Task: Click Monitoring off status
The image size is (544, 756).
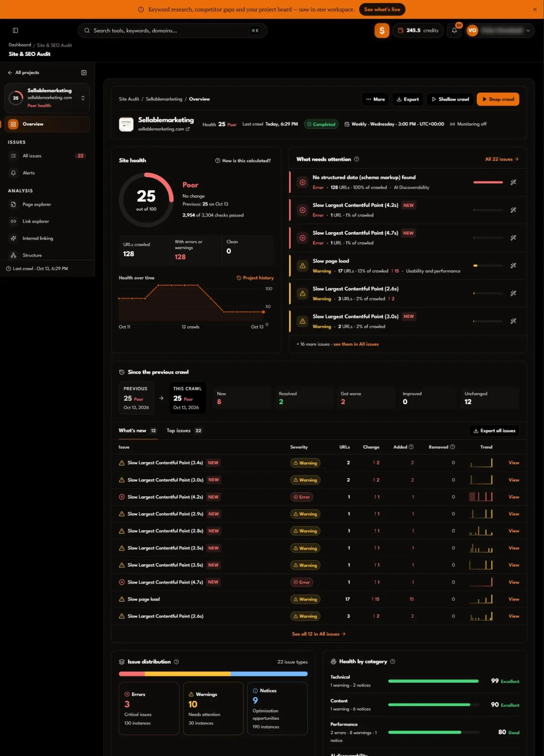Action: 468,124
